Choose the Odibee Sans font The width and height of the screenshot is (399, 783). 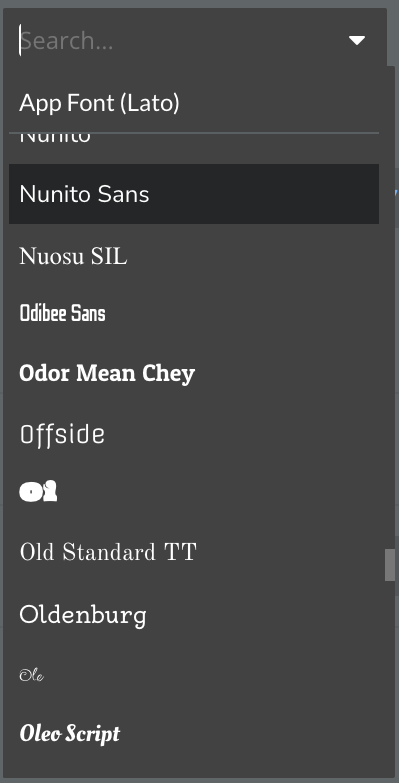(x=194, y=314)
